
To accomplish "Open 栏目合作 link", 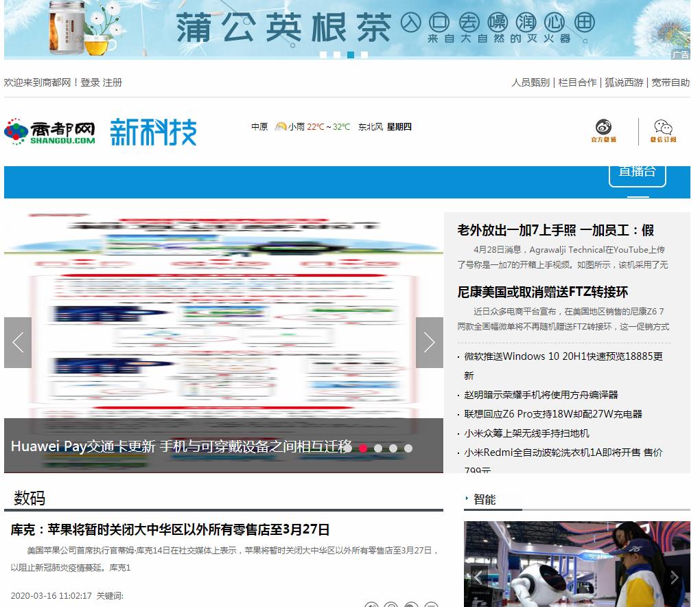I will coord(577,82).
